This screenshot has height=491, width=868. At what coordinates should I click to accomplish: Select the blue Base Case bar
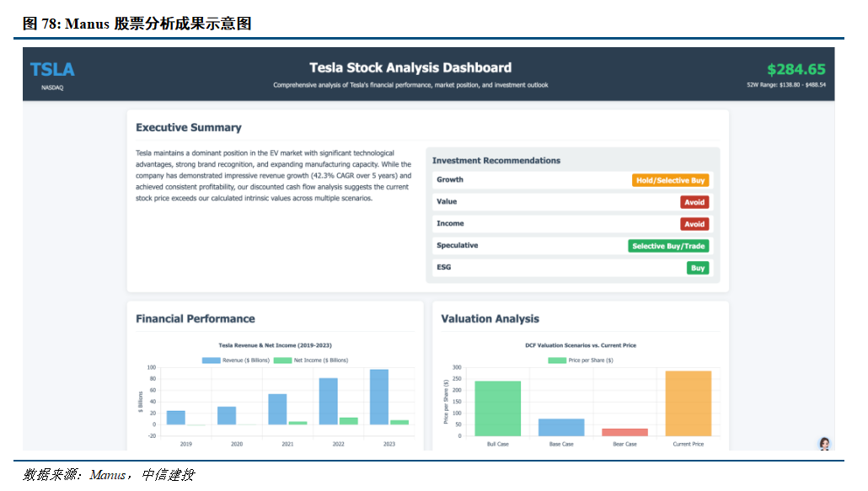[x=561, y=427]
